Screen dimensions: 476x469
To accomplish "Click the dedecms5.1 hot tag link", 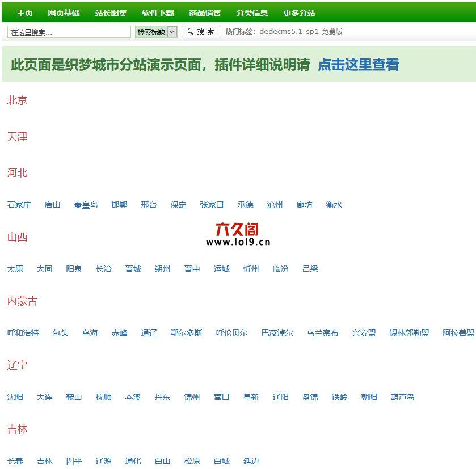I will click(x=281, y=32).
